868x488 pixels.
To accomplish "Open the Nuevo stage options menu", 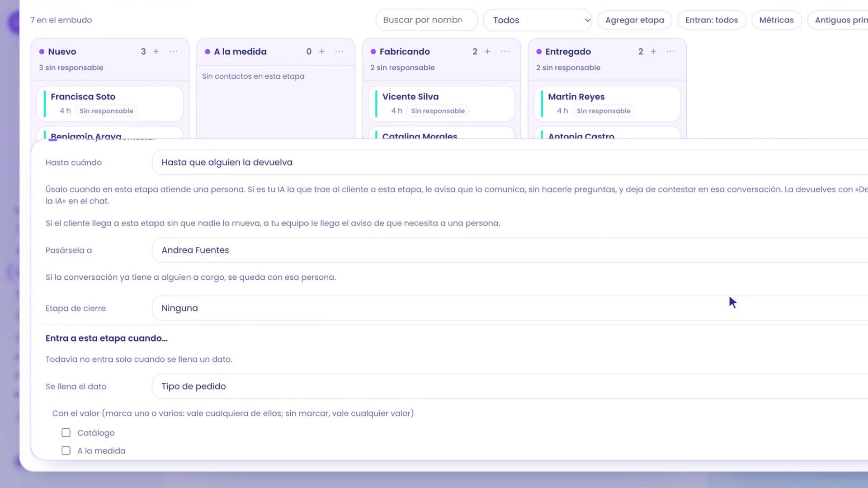I will [174, 52].
